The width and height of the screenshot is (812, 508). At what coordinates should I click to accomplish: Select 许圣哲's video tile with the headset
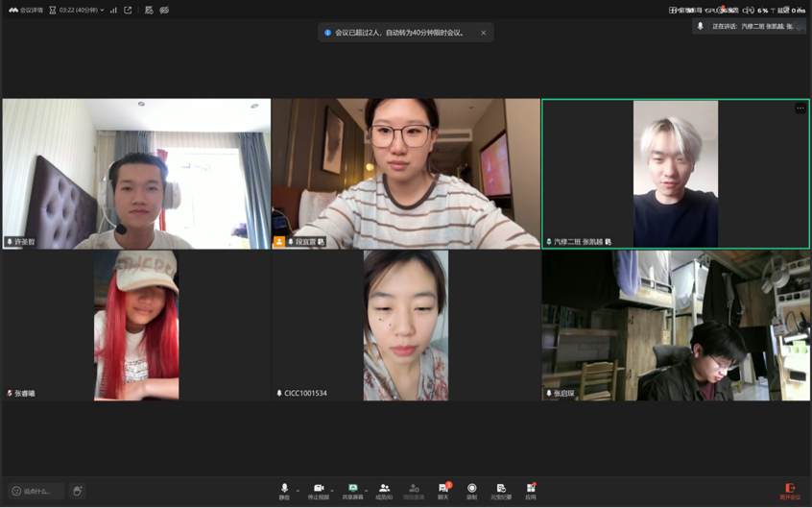136,174
